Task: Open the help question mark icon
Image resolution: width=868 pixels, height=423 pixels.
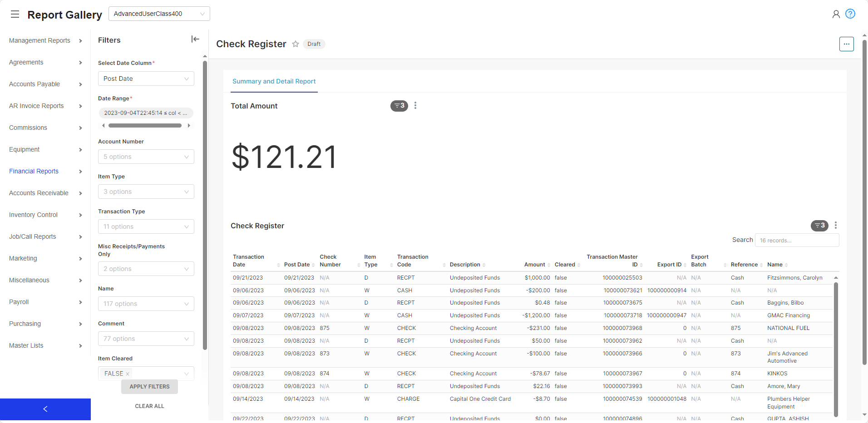Action: (x=850, y=14)
